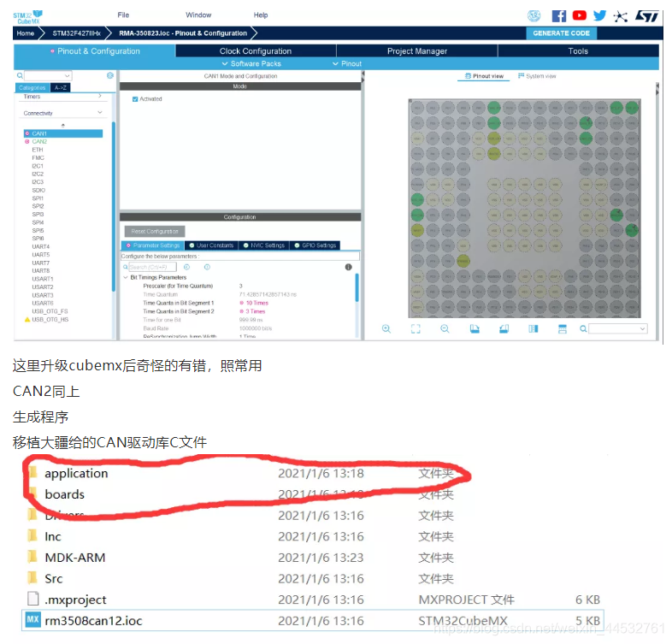Open the YouTube link icon
Viewport: 672px width, 644px height.
(579, 15)
